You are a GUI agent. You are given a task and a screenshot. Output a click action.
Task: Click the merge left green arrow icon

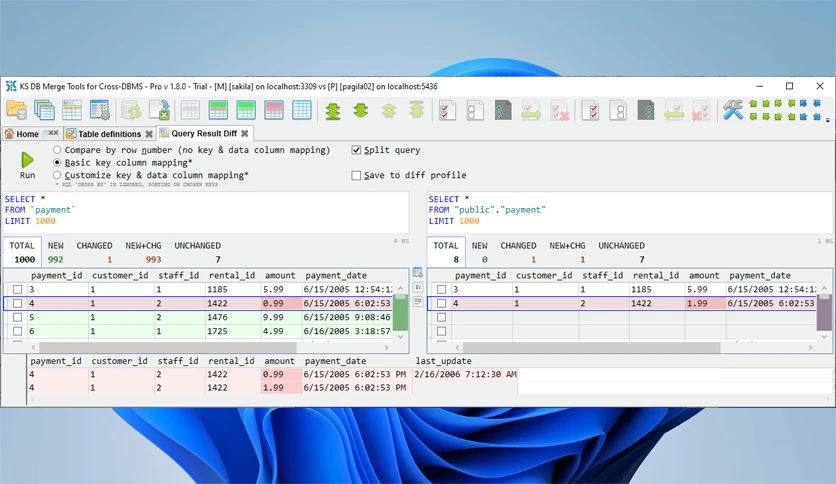pos(674,111)
